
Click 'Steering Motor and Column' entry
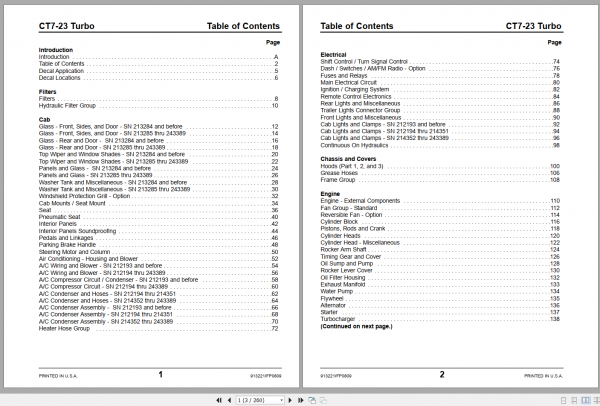74,252
